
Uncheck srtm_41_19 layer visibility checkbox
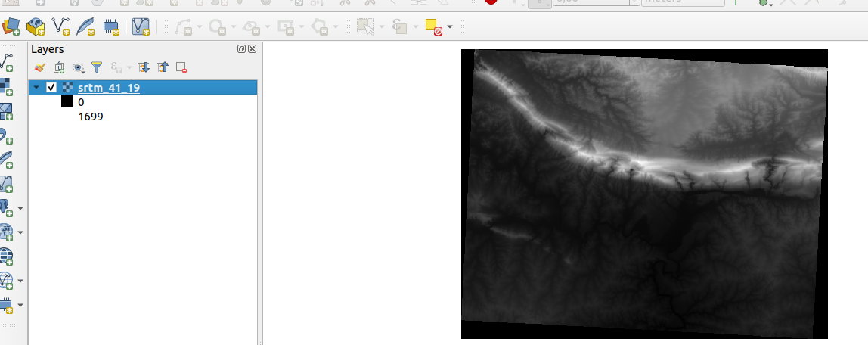(x=51, y=88)
